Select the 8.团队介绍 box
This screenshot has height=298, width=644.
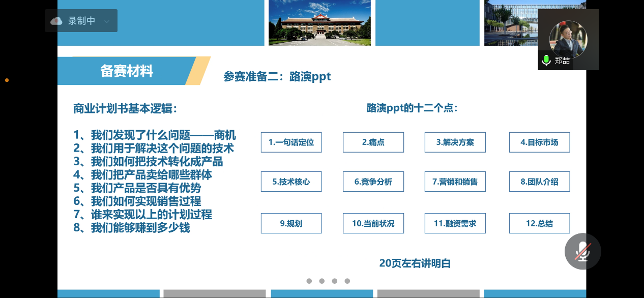[x=539, y=182]
